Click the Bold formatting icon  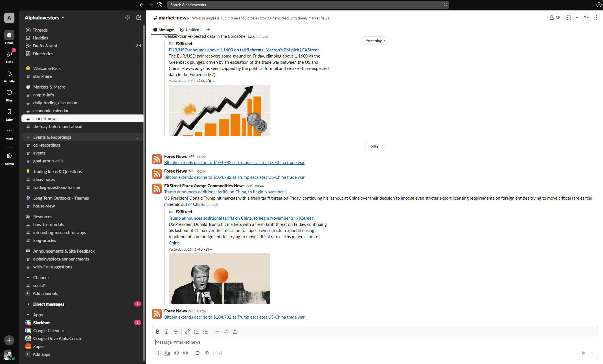coord(157,332)
